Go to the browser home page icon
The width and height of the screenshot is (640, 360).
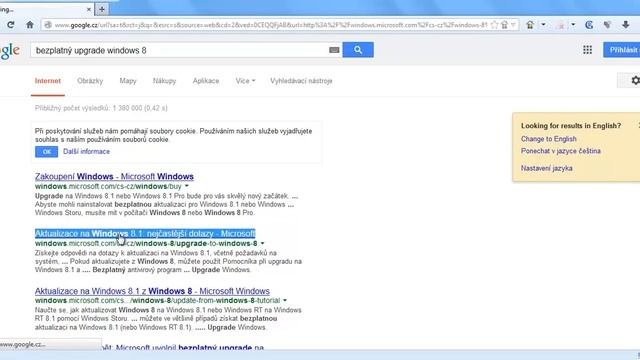[30, 25]
